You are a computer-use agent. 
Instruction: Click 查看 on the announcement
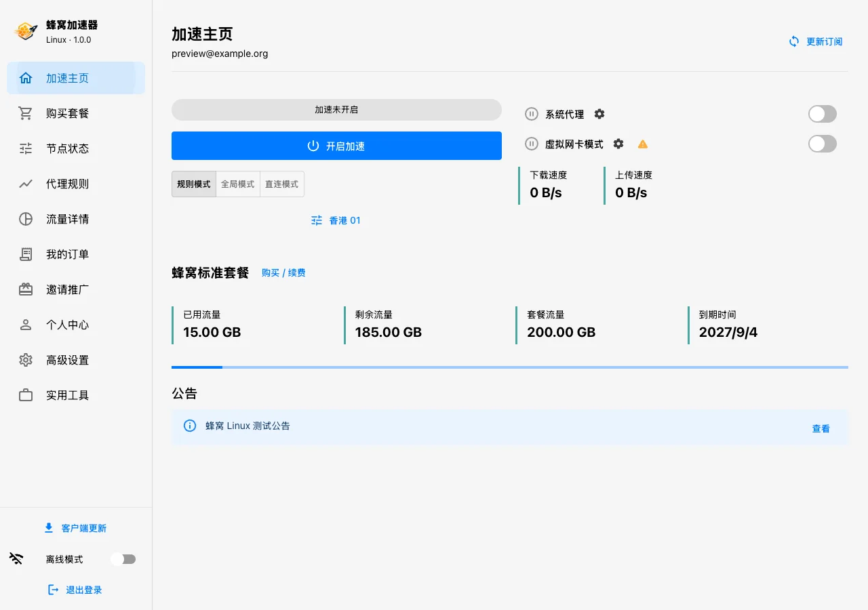pos(821,428)
